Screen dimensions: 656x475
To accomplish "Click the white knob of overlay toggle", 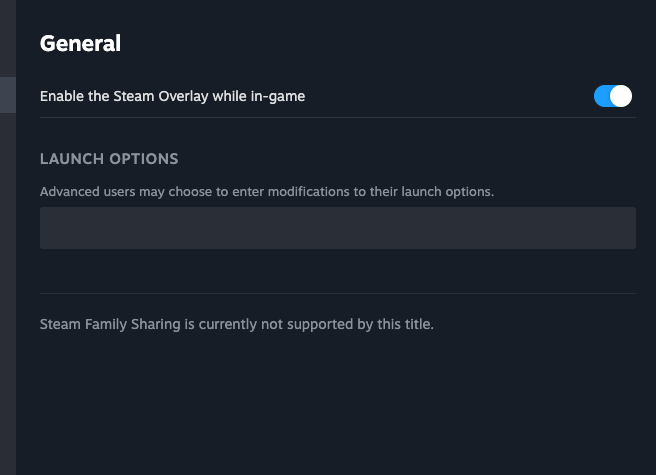I will click(x=621, y=96).
